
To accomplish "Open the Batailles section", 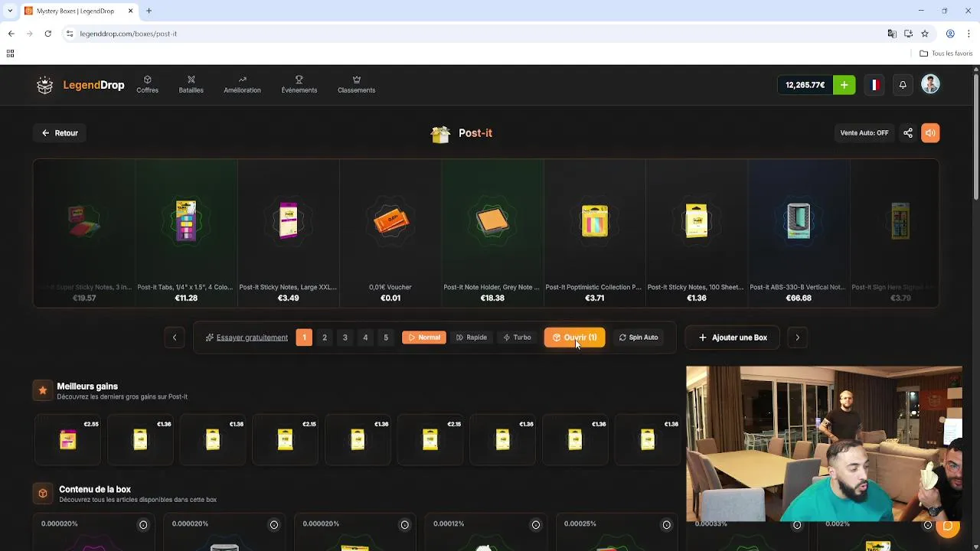I will 191,84.
